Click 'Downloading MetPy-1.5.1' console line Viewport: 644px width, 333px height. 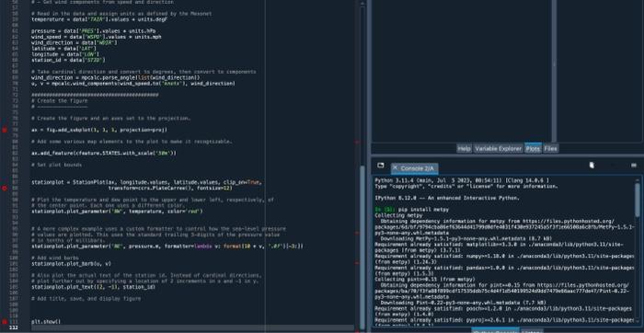[466, 238]
